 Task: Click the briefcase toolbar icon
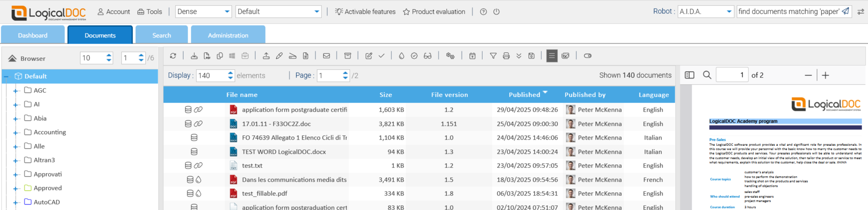[x=245, y=56]
